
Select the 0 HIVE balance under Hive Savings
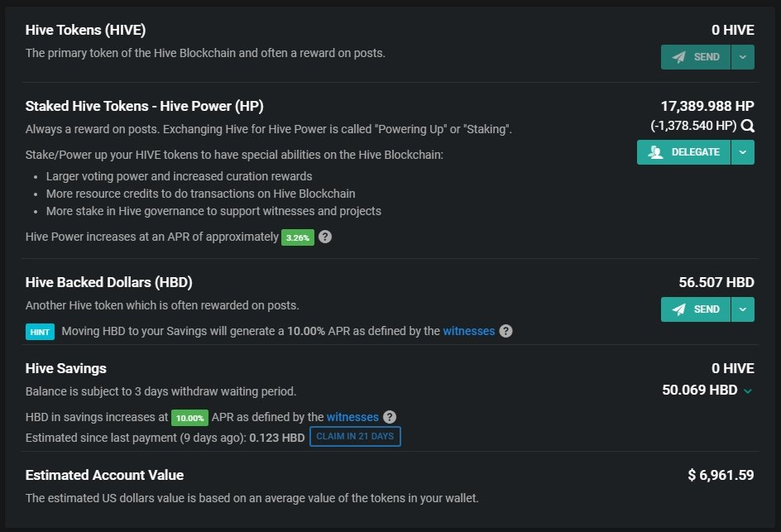coord(733,369)
